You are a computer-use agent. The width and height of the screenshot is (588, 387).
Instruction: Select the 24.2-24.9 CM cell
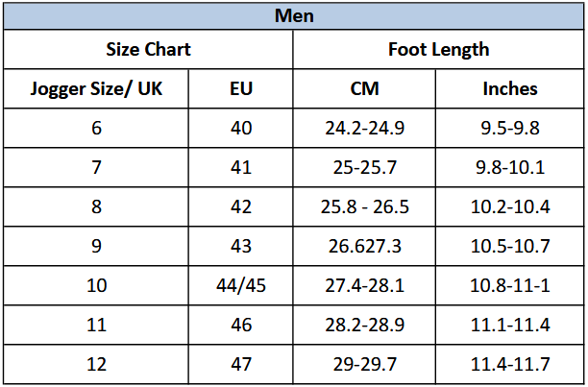click(x=364, y=128)
